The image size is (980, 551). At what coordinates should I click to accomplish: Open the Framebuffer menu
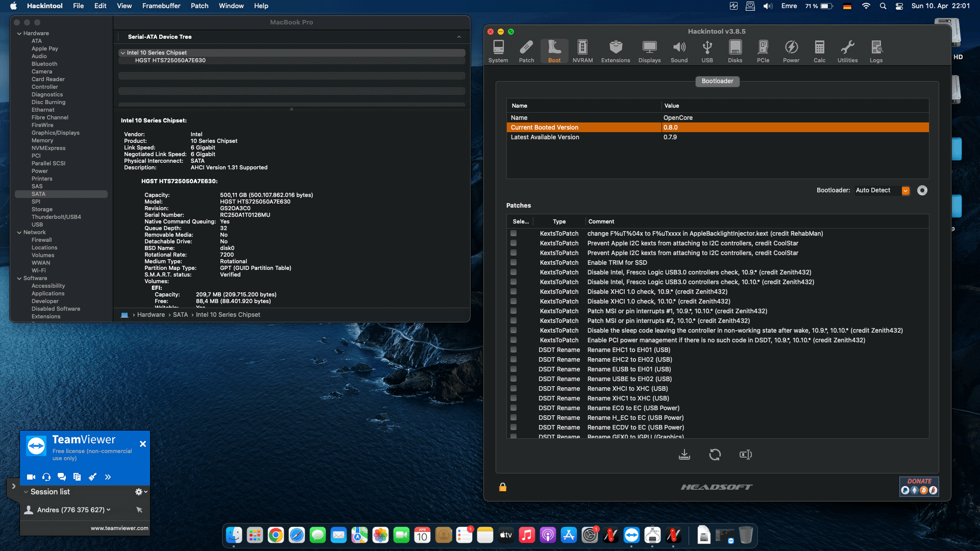pos(161,6)
